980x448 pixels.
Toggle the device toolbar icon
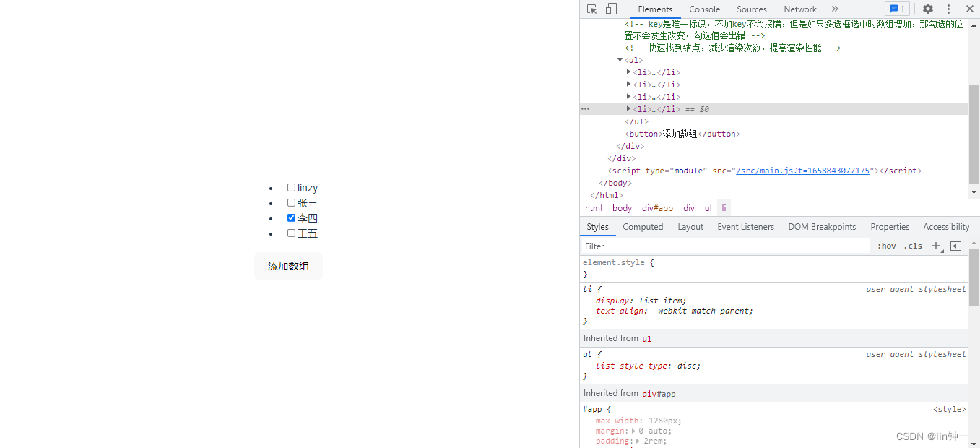[611, 9]
